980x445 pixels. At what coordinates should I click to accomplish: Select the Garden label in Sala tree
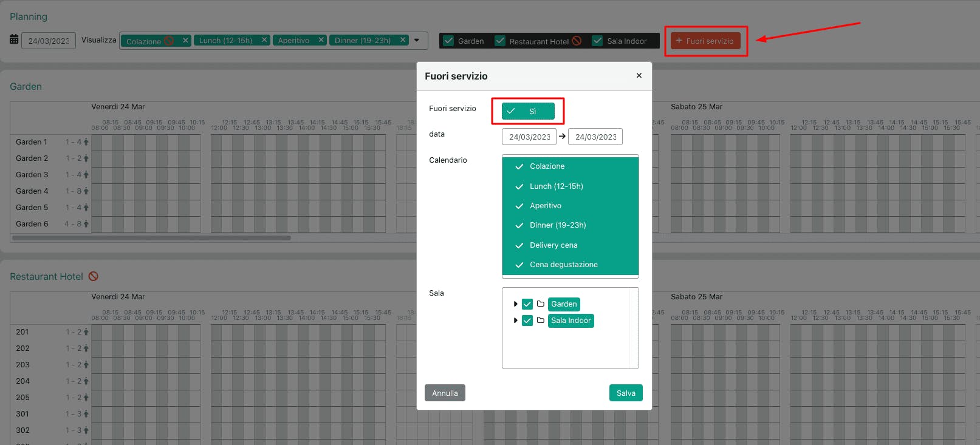pos(564,304)
